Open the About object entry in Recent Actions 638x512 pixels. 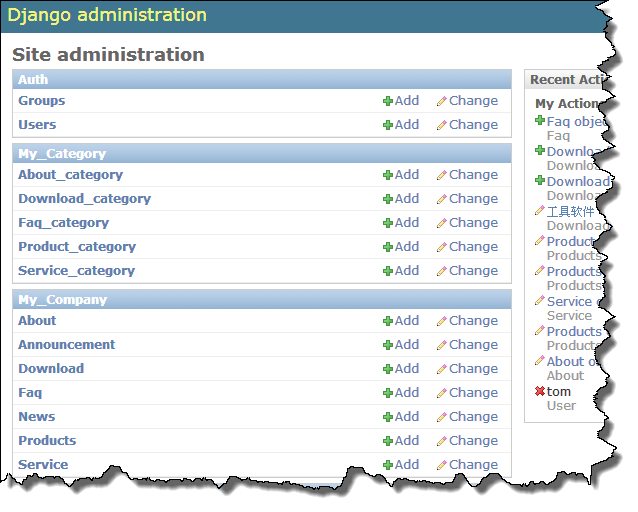(571, 361)
